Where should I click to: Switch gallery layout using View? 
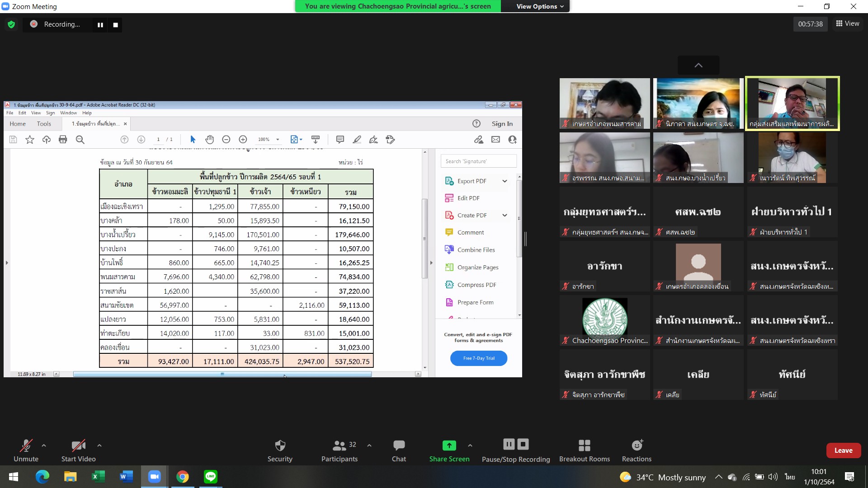tap(848, 23)
